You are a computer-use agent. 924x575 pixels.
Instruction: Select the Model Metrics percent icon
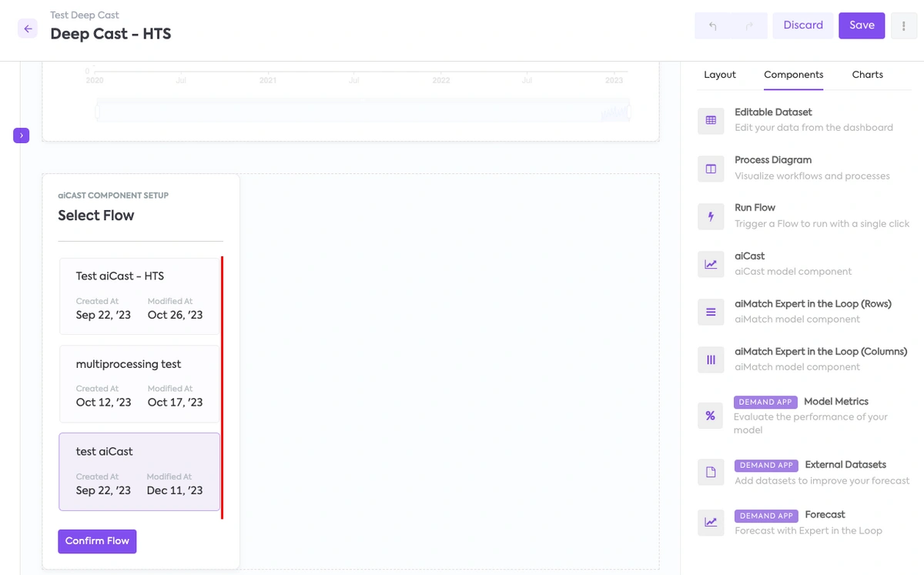tap(710, 416)
